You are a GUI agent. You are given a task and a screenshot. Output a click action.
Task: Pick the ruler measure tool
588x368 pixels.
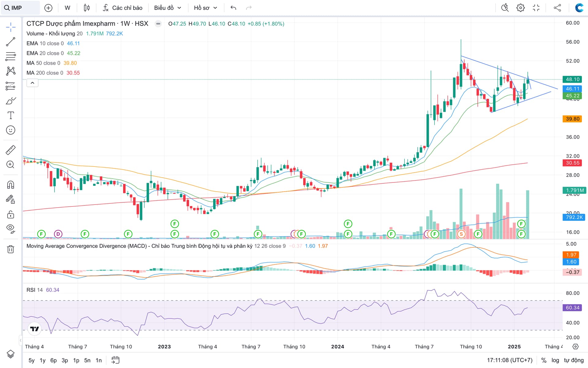pos(10,150)
